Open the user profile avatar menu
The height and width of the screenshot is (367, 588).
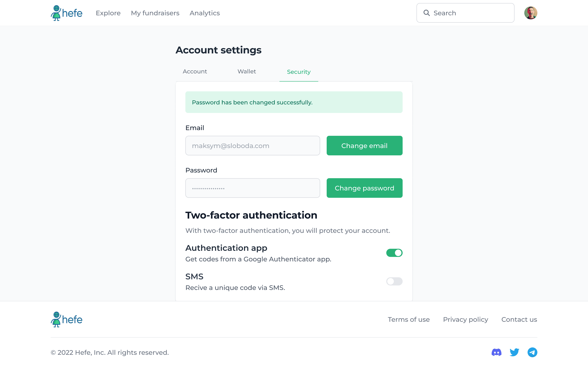tap(531, 13)
